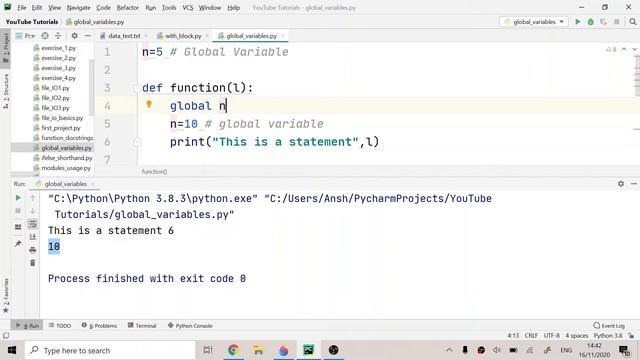Open the TODO tool window
This screenshot has height=360, width=640.
tap(60, 326)
